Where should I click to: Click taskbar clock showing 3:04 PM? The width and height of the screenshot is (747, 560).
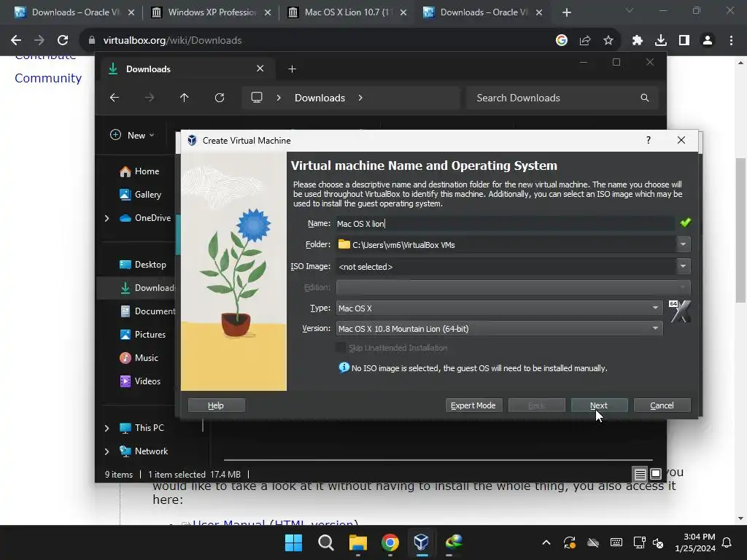[x=695, y=542]
